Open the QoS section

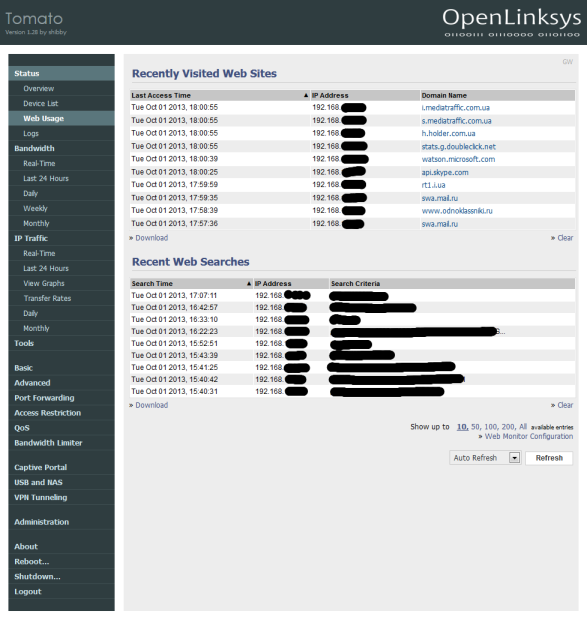(x=22, y=428)
